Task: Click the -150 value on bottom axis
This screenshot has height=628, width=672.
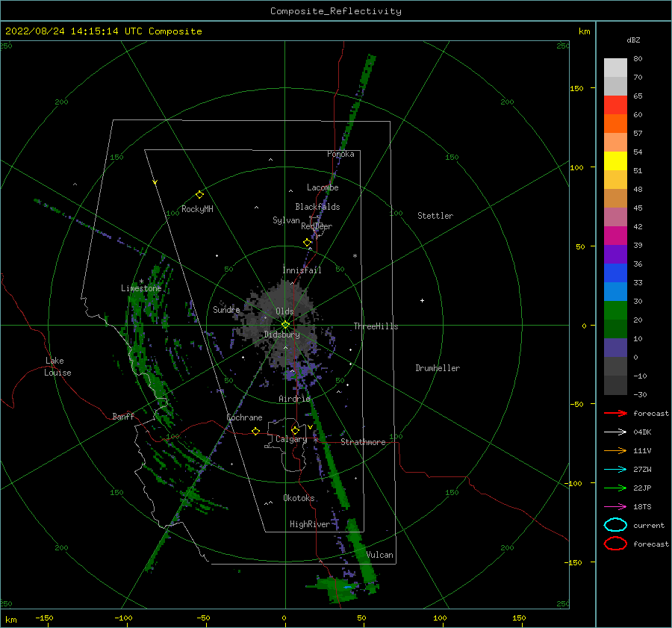Action: [x=44, y=618]
